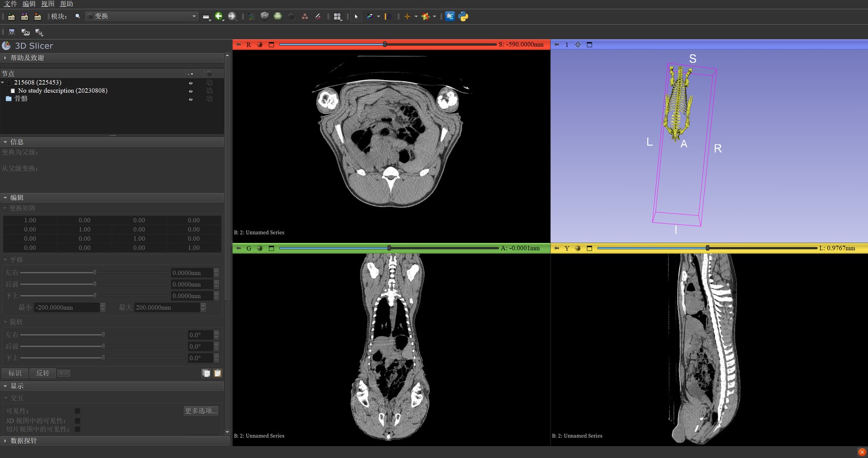Open the 编辑 menu

click(x=29, y=4)
